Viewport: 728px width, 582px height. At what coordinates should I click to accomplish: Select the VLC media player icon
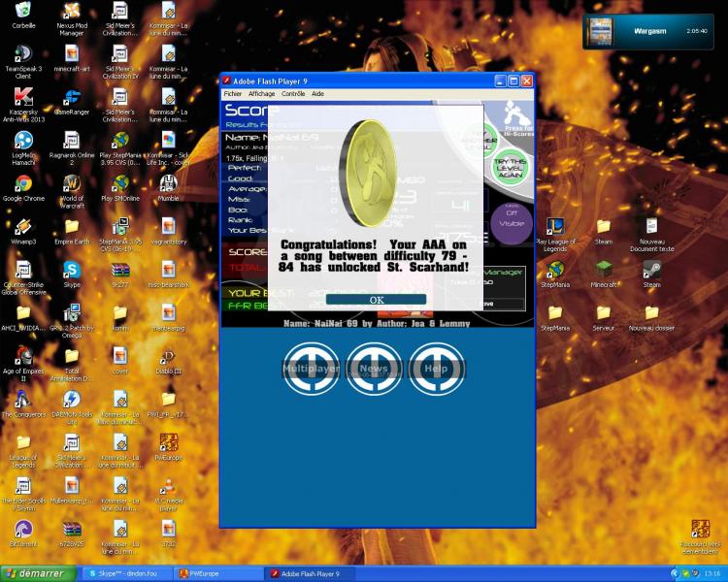168,494
